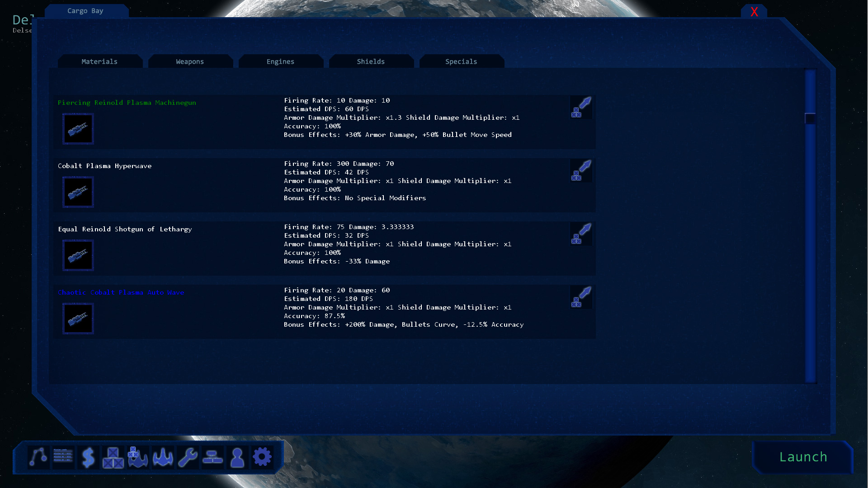Screen dimensions: 868x488
Task: Equip Equal Reinold Shotgun of Lethargy via its icon
Action: click(581, 234)
